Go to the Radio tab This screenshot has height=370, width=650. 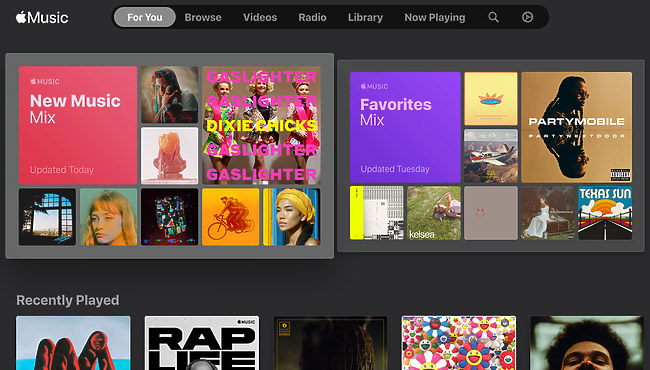[313, 17]
